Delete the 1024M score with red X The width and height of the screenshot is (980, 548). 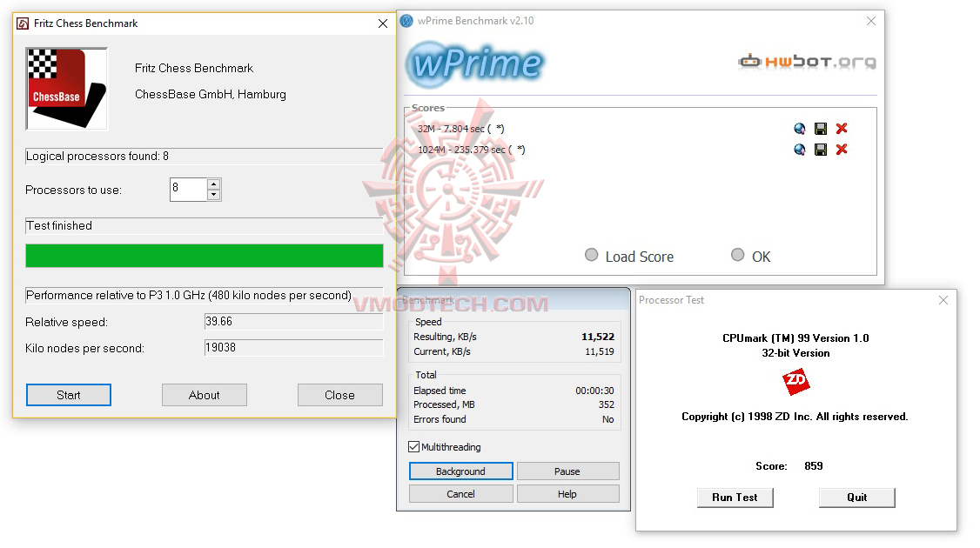(x=842, y=149)
